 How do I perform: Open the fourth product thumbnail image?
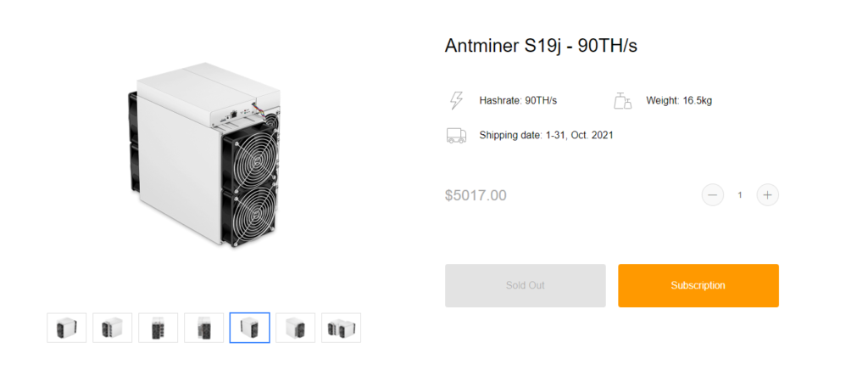click(x=204, y=328)
